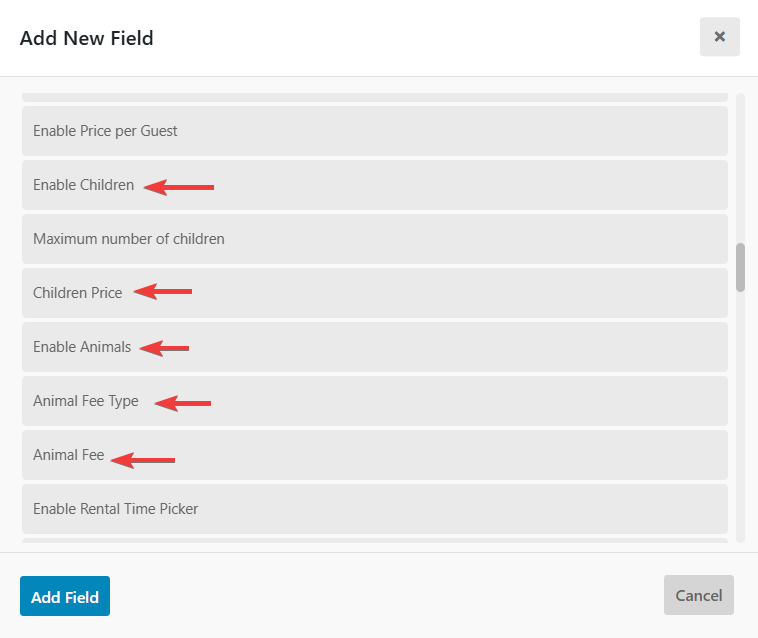Cancel adding a new field

(x=698, y=595)
